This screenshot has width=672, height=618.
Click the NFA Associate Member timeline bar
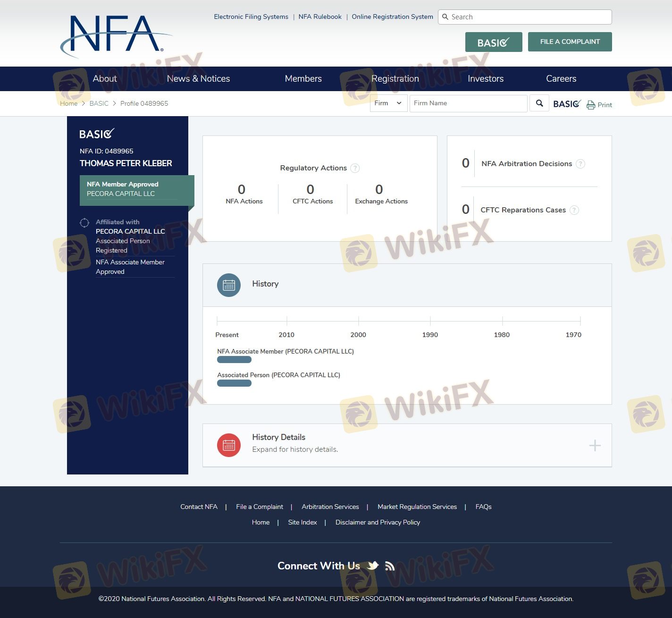[234, 360]
